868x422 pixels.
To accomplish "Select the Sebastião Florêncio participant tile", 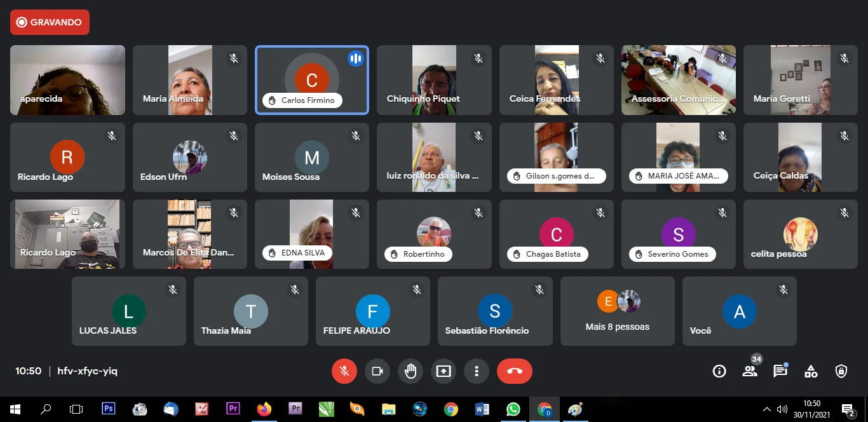I will point(495,311).
